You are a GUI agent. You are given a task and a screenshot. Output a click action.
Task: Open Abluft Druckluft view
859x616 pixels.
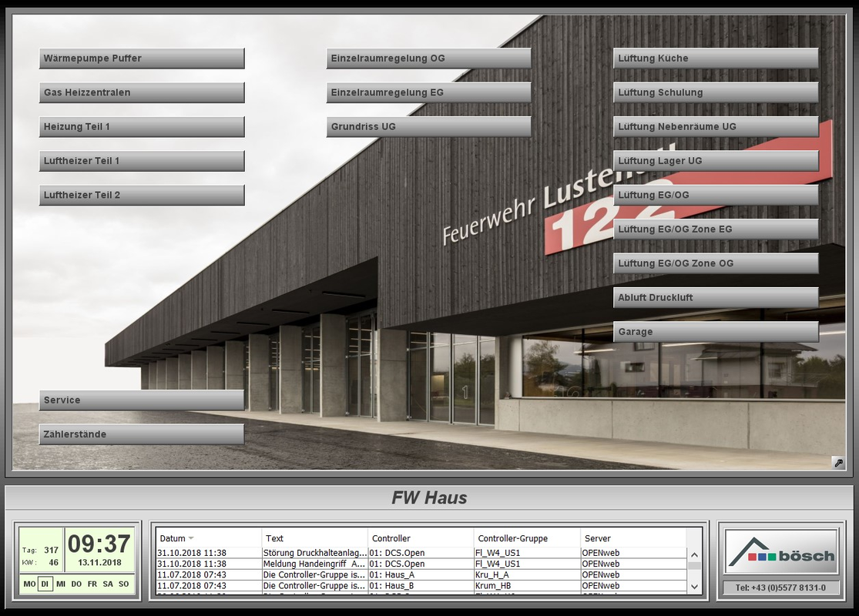tap(716, 298)
